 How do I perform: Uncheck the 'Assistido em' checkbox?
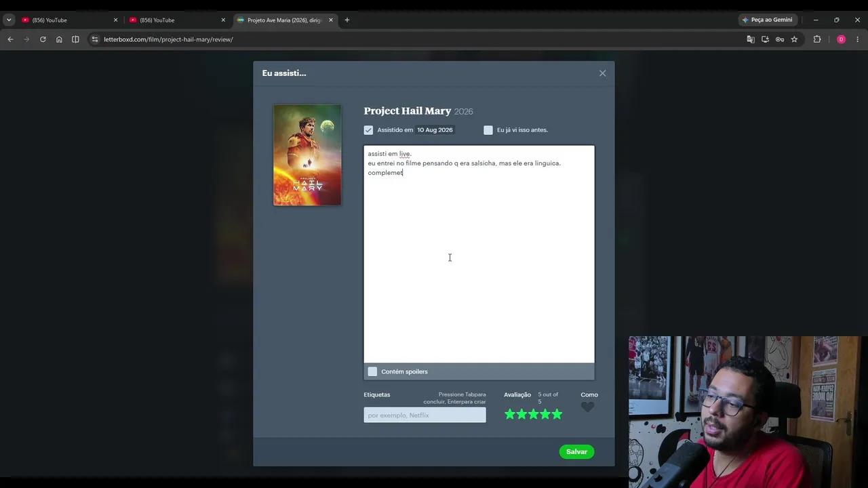[x=368, y=130]
